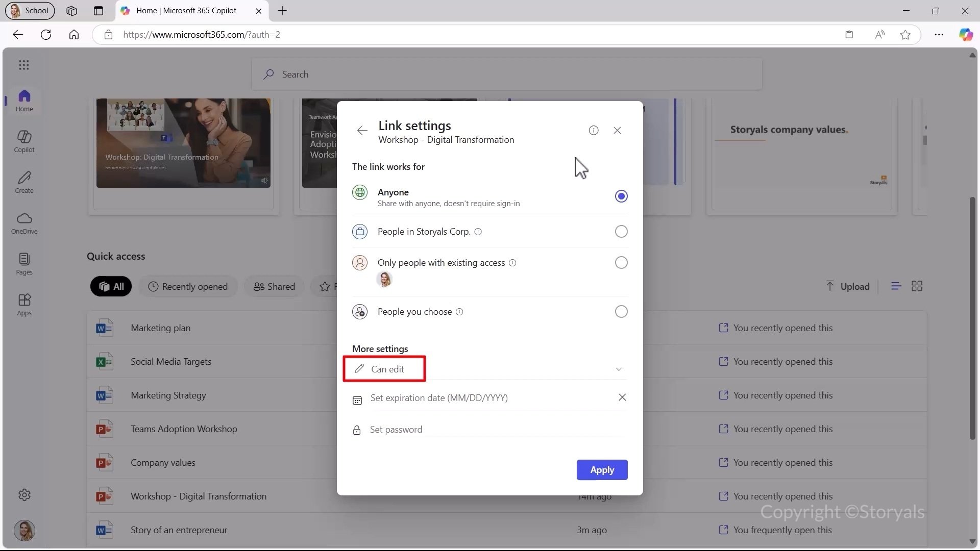Open Copilot from the sidebar

(24, 141)
